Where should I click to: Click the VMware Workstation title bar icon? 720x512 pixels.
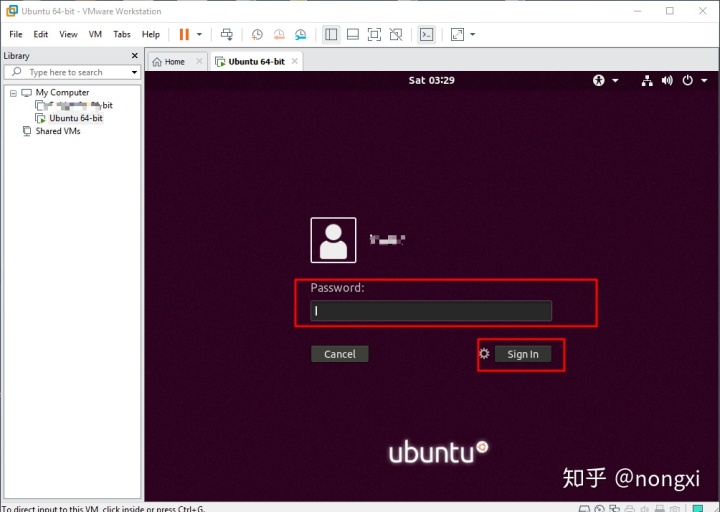(12, 11)
